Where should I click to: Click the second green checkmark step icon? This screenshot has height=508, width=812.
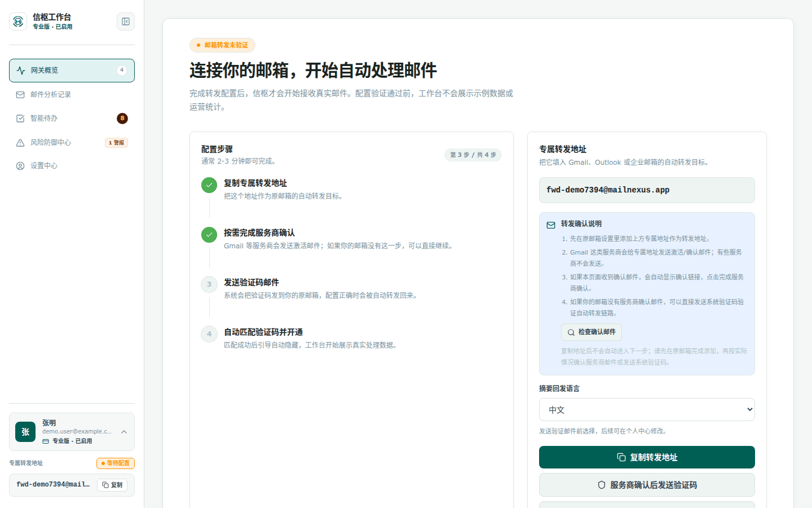click(x=209, y=235)
